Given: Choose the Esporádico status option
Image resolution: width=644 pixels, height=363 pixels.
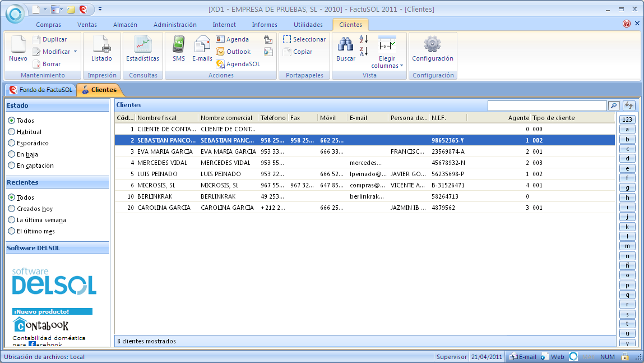Looking at the screenshot, I should (12, 143).
